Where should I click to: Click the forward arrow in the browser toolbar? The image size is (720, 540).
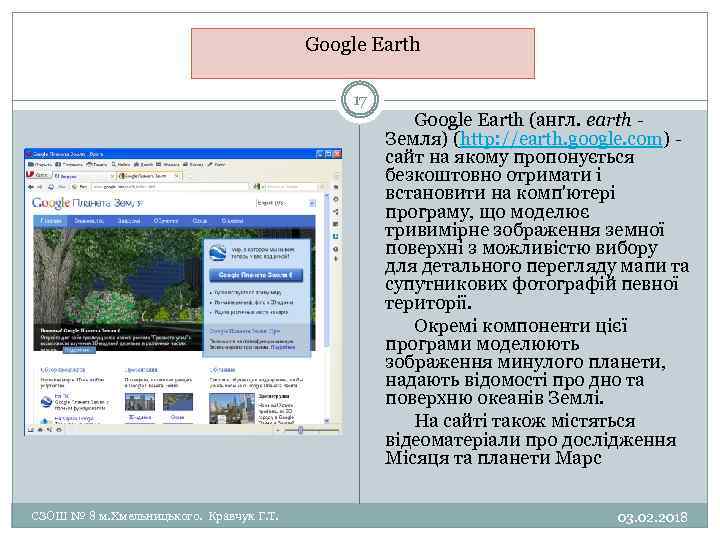(39, 187)
